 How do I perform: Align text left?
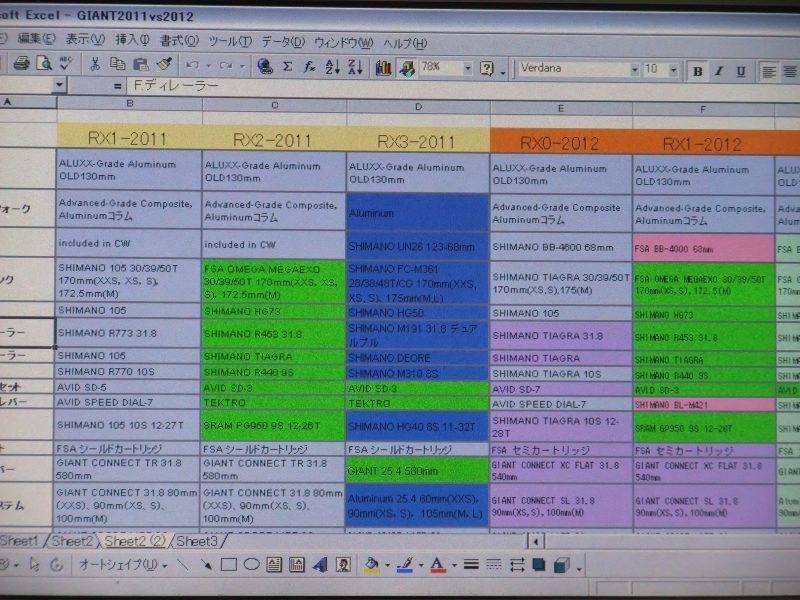[x=768, y=72]
